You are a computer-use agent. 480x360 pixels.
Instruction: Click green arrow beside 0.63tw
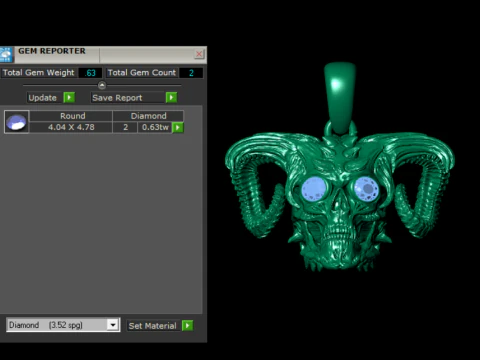[178, 127]
